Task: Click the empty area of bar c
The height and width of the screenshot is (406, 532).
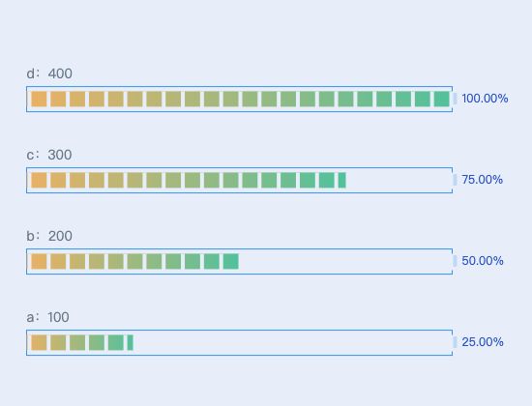Action: [399, 180]
